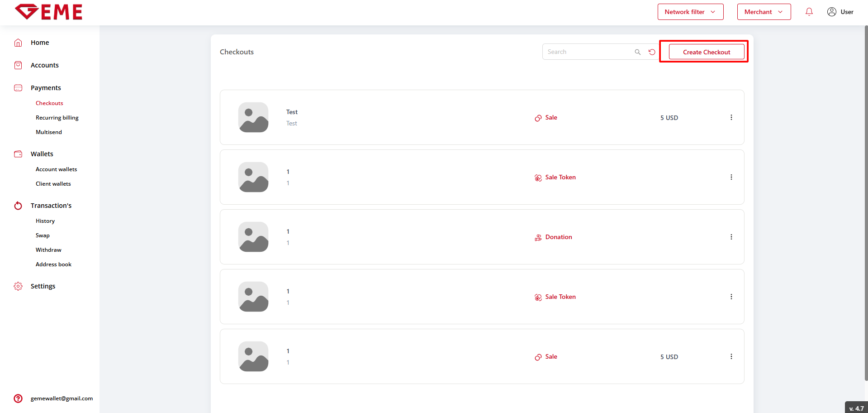
Task: Click the search magnifier icon
Action: tap(637, 52)
